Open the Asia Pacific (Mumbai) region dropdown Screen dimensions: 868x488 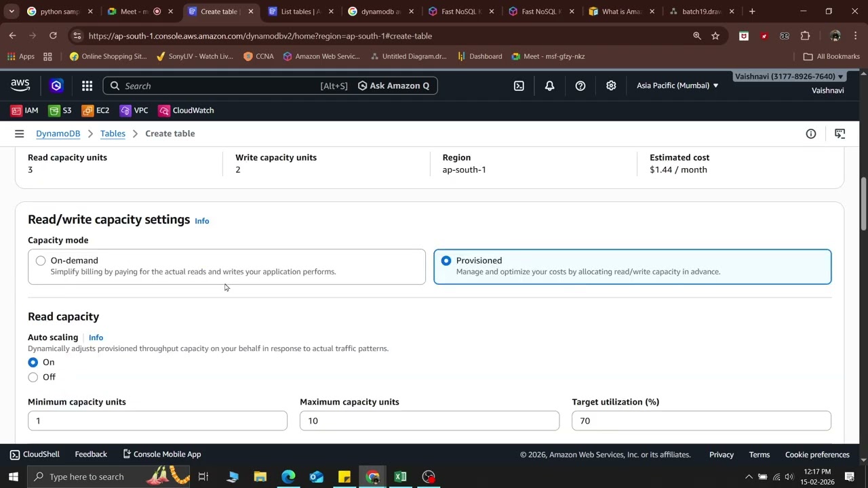677,85
